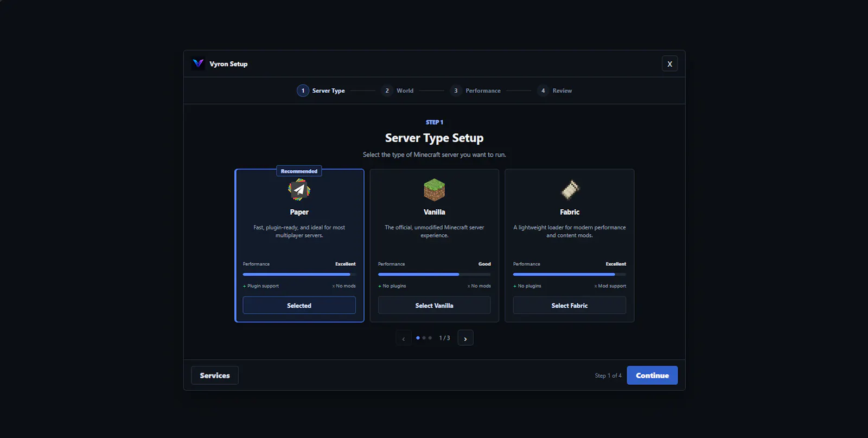Click the Recommended badge
The width and height of the screenshot is (868, 438).
click(299, 171)
